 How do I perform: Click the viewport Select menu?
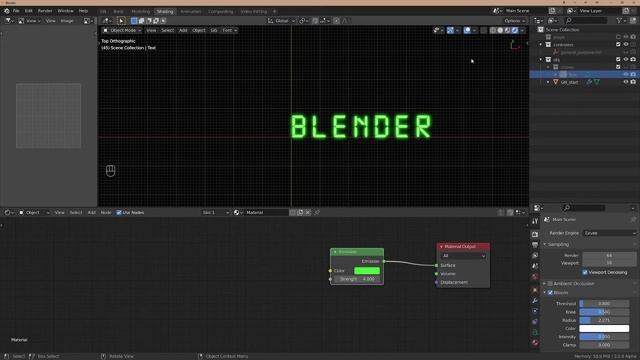tap(167, 30)
